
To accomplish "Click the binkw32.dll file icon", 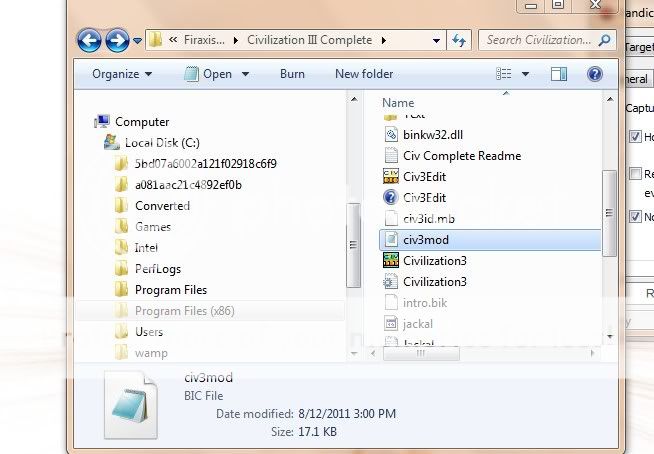I will 391,134.
